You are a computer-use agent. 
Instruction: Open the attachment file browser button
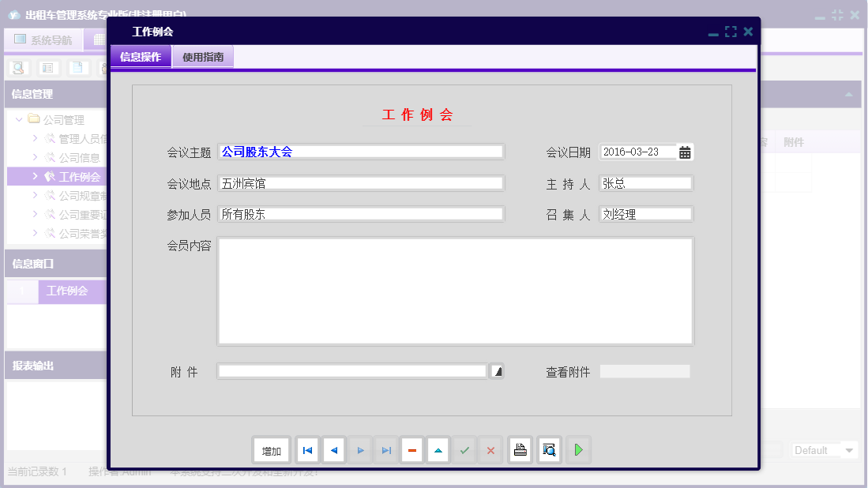(x=498, y=370)
